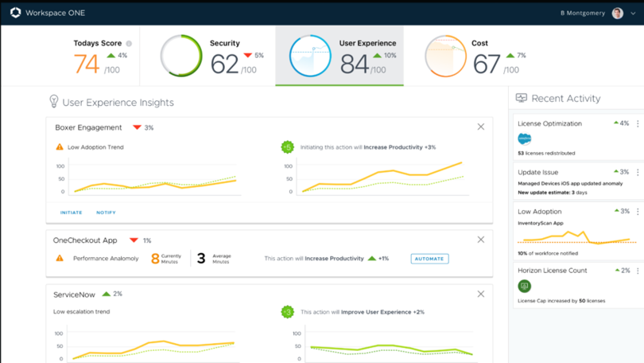The height and width of the screenshot is (363, 644).
Task: Click the User Experience green up arrow
Action: [377, 55]
